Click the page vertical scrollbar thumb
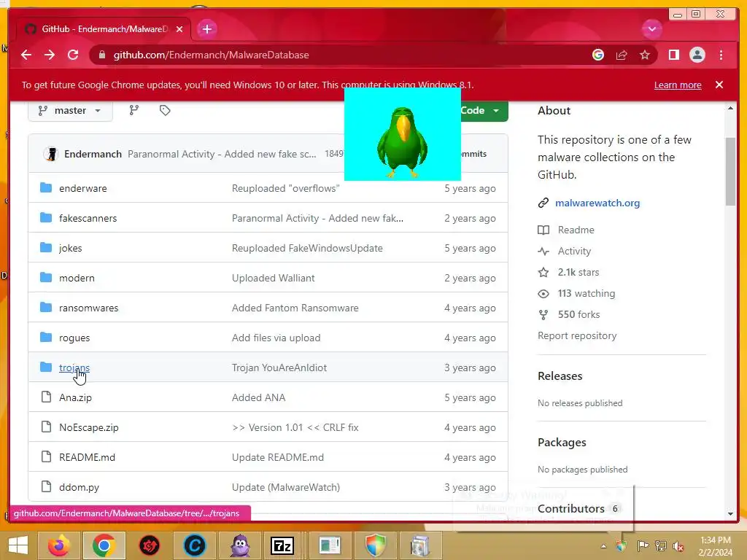The width and height of the screenshot is (747, 560). click(730, 171)
